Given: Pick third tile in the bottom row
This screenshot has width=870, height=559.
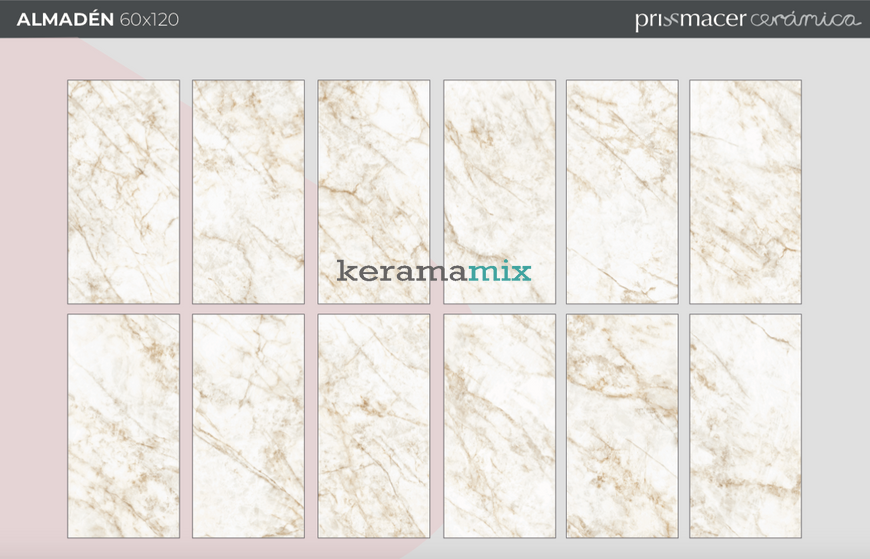Looking at the screenshot, I should [x=374, y=426].
